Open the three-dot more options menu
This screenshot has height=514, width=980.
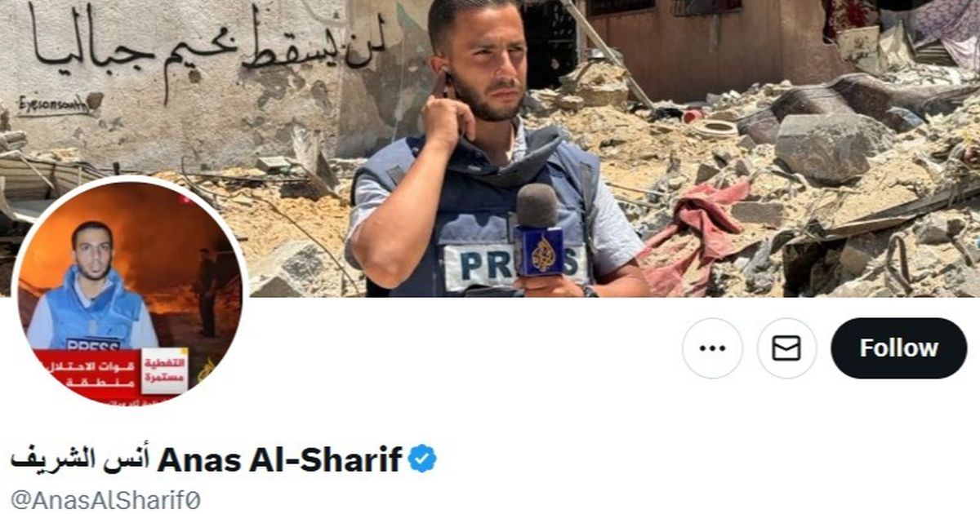pos(712,348)
